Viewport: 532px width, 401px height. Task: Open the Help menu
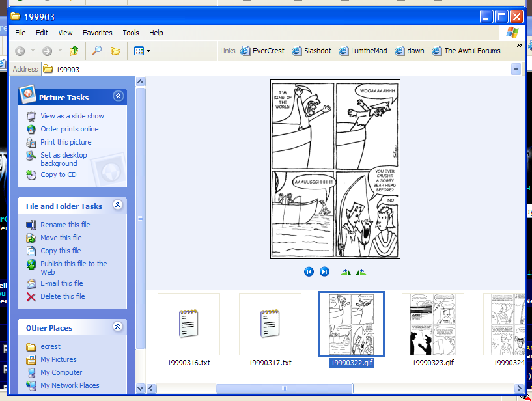pyautogui.click(x=156, y=33)
